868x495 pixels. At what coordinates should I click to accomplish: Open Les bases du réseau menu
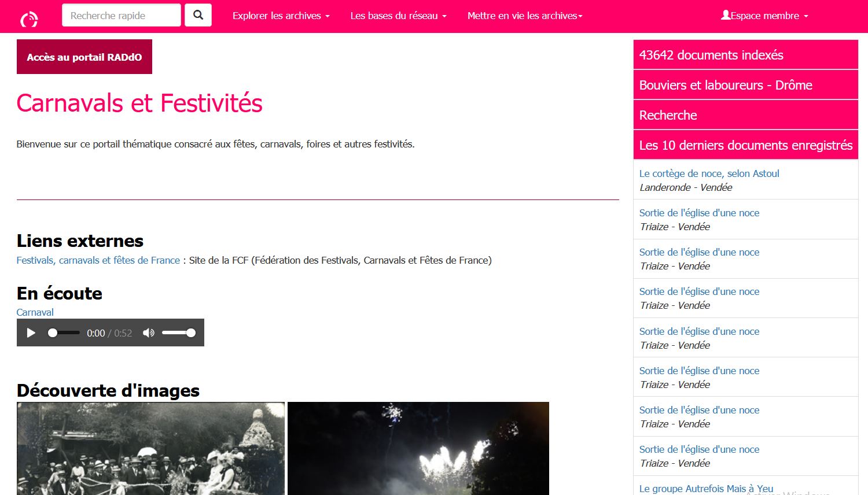point(398,16)
